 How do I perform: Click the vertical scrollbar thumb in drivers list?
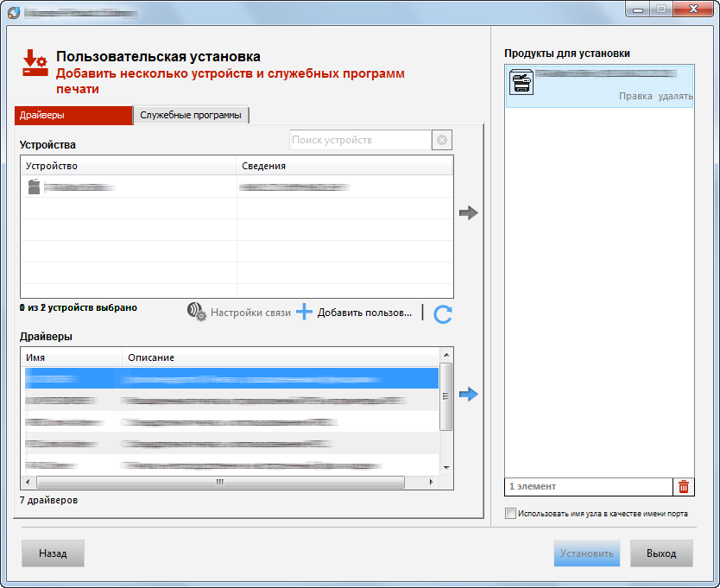tap(445, 396)
